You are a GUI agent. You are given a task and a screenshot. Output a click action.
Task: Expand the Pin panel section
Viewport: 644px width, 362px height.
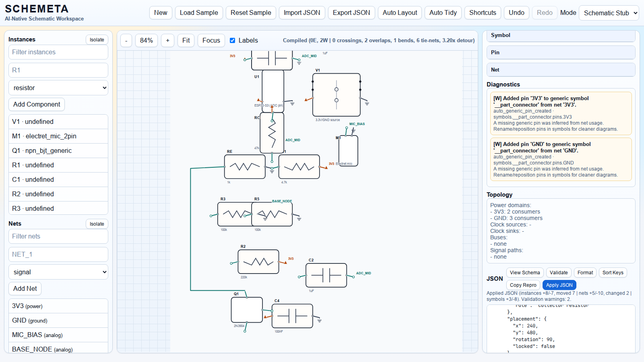click(x=561, y=52)
